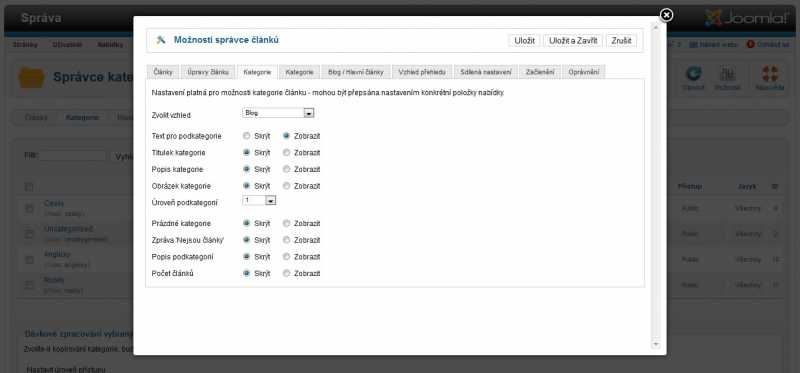Image resolution: width=800 pixels, height=373 pixels.
Task: Click Uložit to save the options
Action: click(524, 40)
